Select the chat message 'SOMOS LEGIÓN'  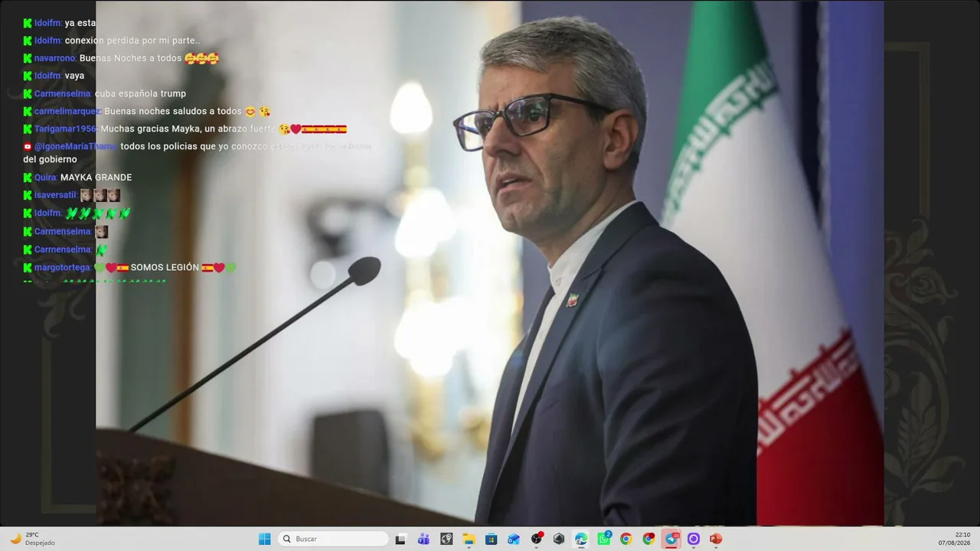(x=165, y=267)
